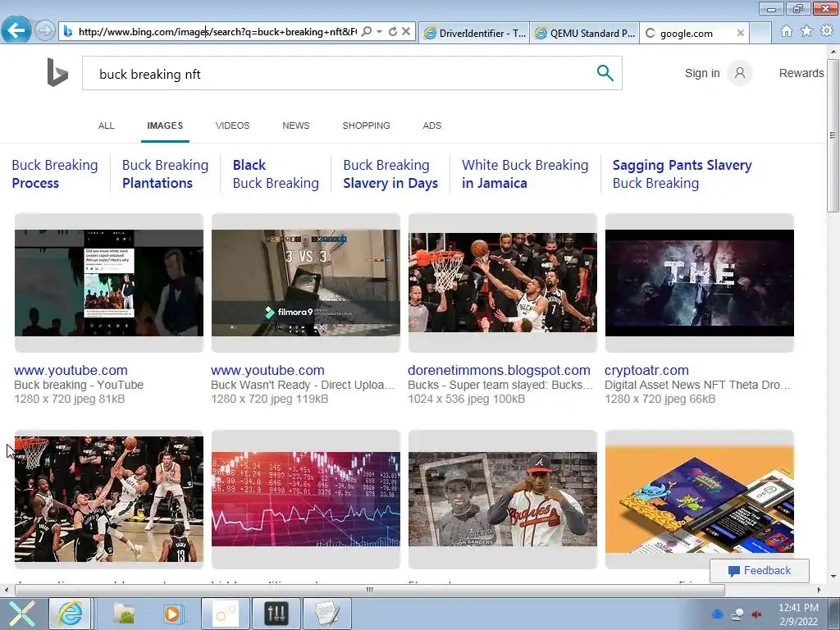Click Buck Breaking Plantations suggestion
Viewport: 840px width, 630px height.
pos(165,174)
